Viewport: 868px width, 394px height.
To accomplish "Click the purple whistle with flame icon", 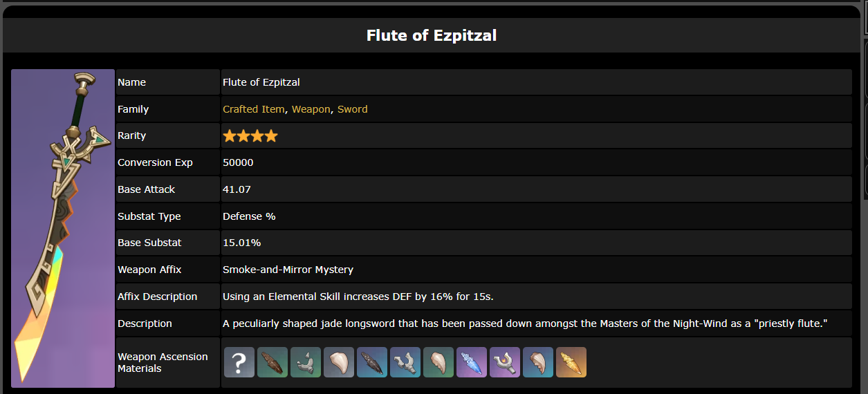I will (x=505, y=362).
